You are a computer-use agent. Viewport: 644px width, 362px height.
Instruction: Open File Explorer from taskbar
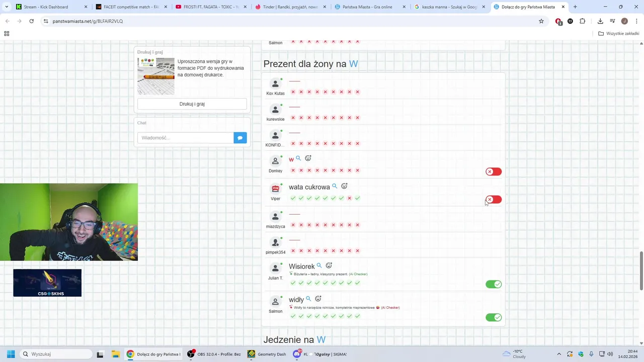point(115,354)
